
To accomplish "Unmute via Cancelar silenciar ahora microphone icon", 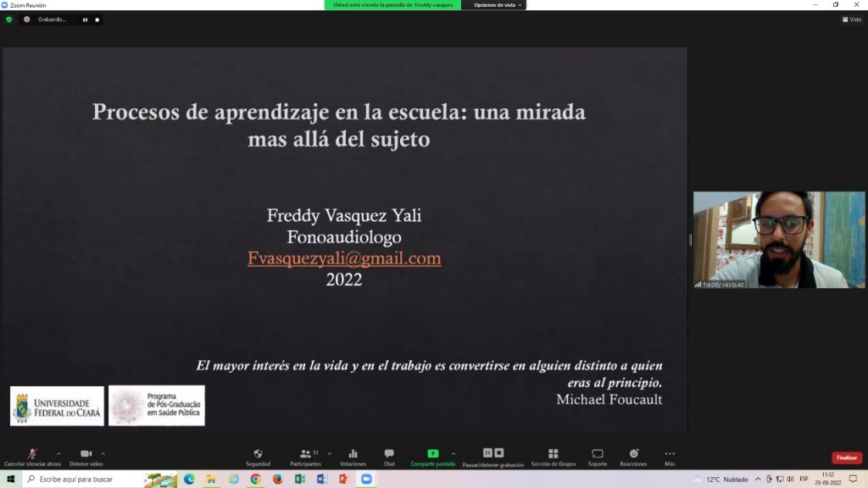I will point(31,454).
